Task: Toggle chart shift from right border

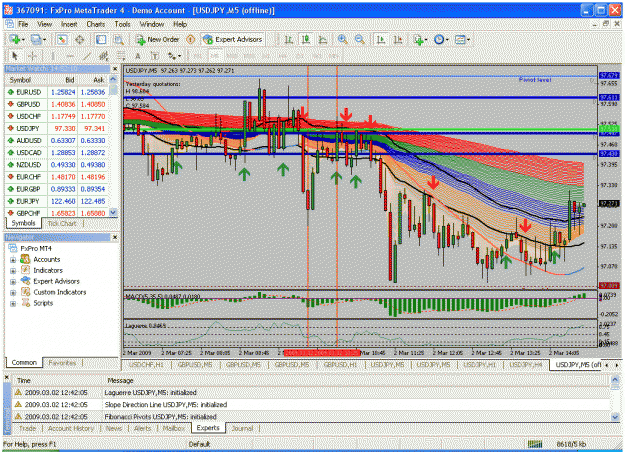Action: tap(398, 39)
